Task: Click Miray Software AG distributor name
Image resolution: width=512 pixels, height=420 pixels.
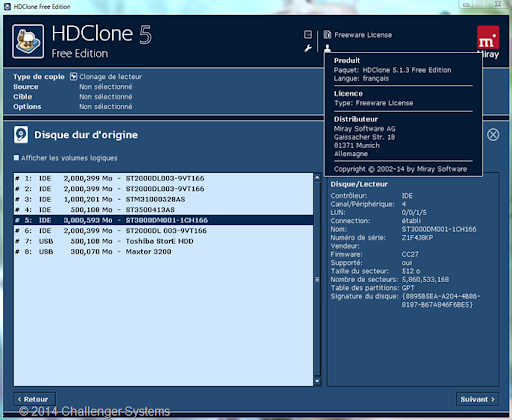Action: 365,129
